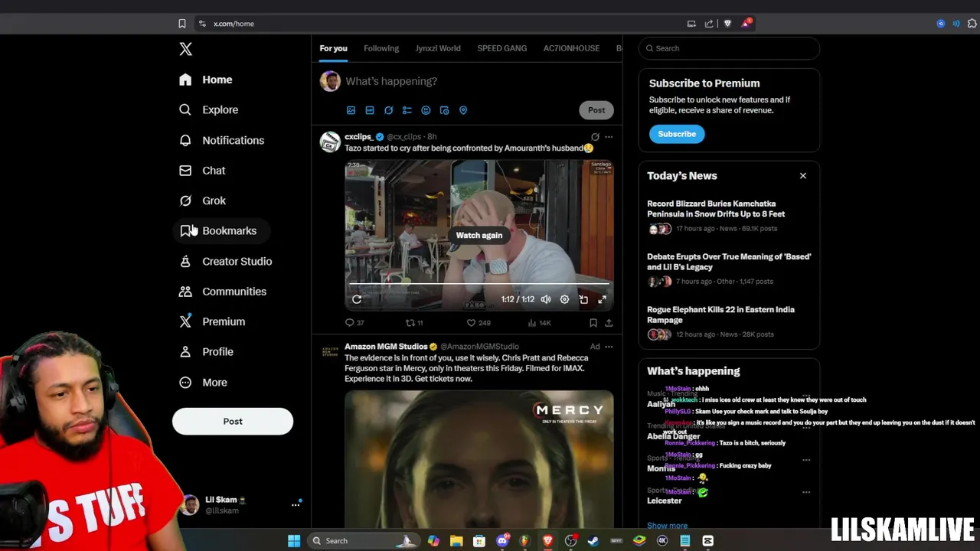Click the X search field
This screenshot has width=980, height=551.
point(729,48)
